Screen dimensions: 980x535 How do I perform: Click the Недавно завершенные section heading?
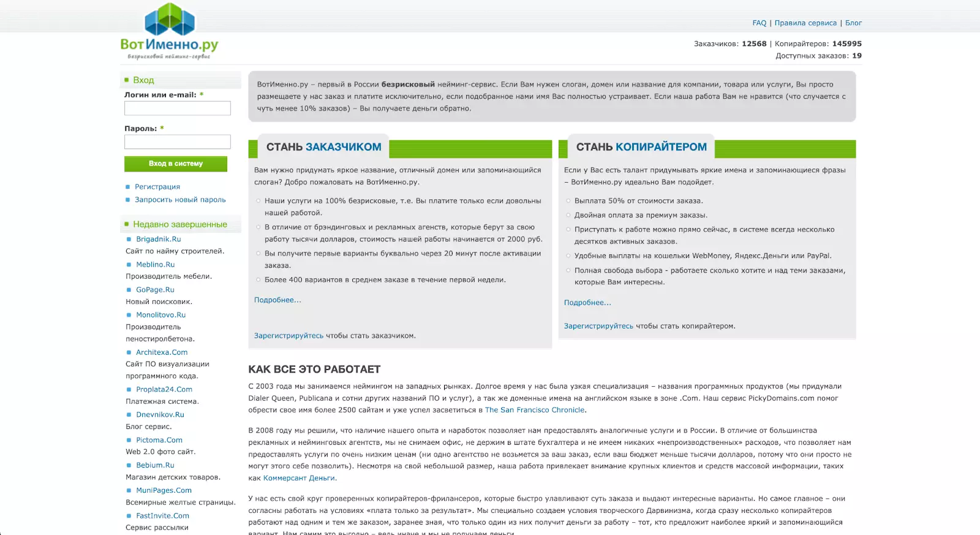click(x=180, y=224)
